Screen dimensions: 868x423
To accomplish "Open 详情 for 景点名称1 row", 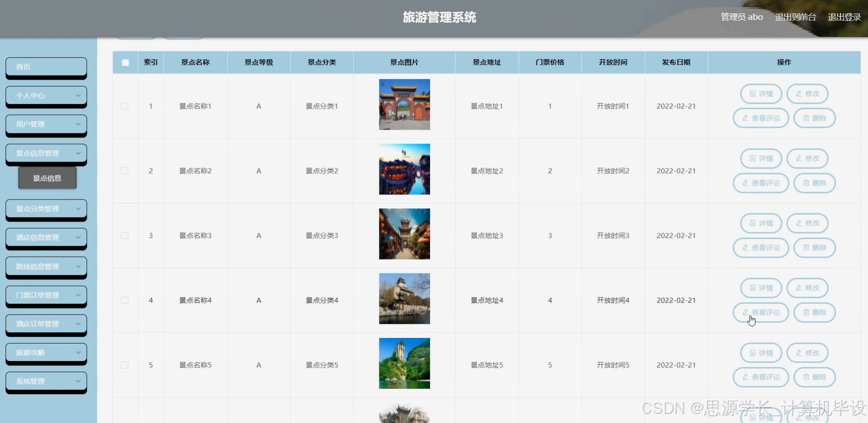I will (x=761, y=94).
